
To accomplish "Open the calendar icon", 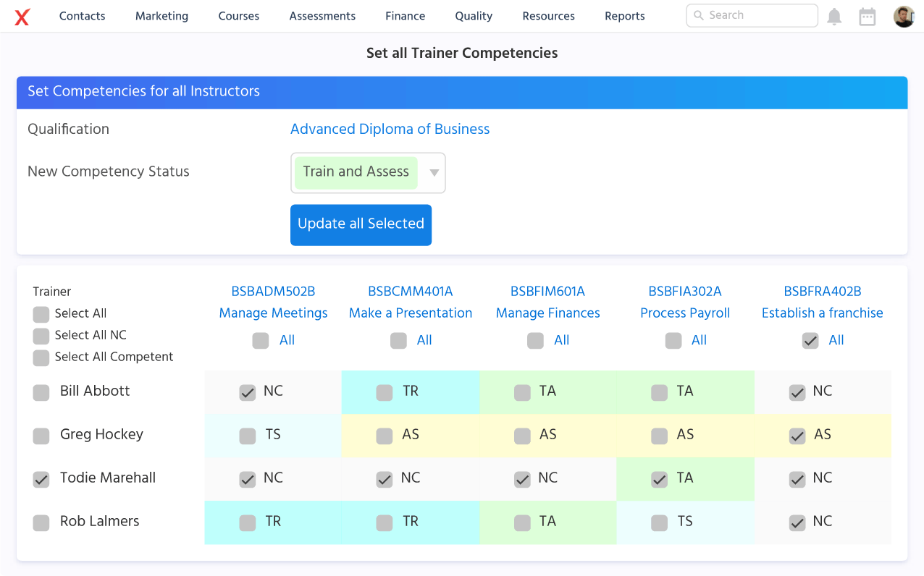I will [x=868, y=16].
